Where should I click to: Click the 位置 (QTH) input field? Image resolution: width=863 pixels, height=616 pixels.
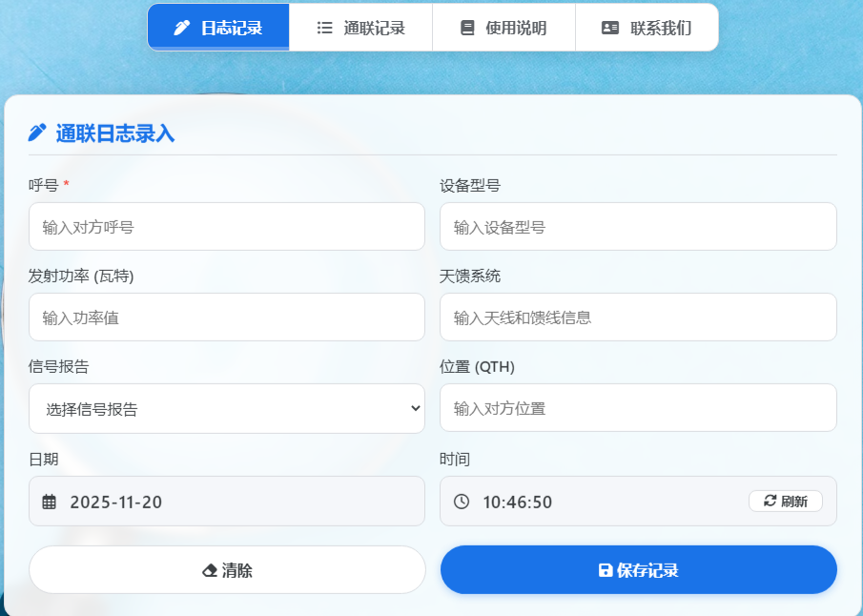click(x=637, y=407)
